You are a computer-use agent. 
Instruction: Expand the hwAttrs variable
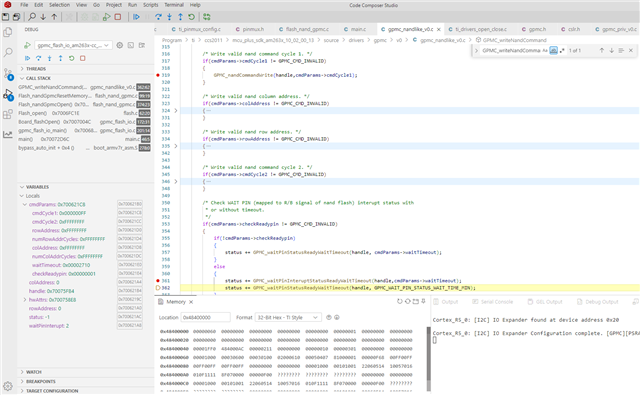pyautogui.click(x=25, y=300)
